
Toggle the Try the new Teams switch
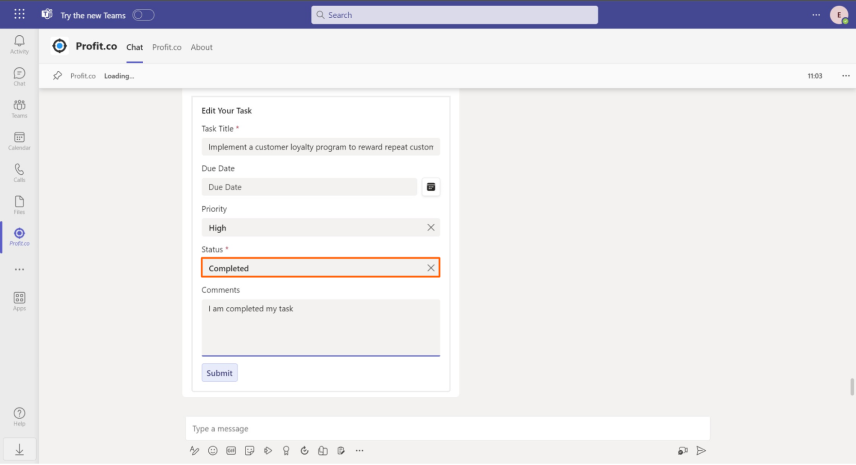[143, 15]
